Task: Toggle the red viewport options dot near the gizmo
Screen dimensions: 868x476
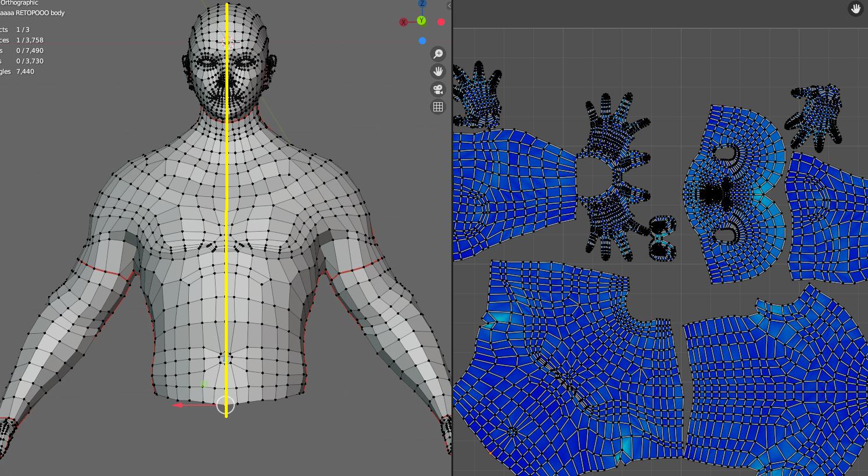Action: coord(442,21)
